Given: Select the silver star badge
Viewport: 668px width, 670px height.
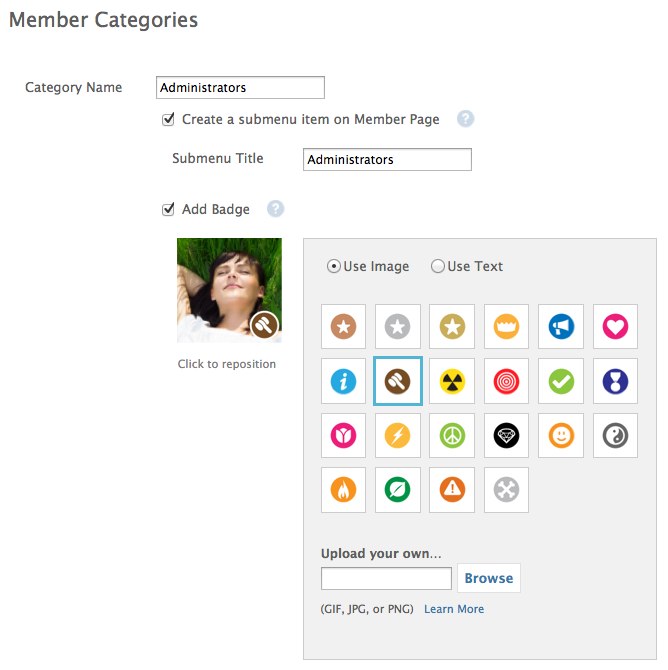Looking at the screenshot, I should coord(397,326).
